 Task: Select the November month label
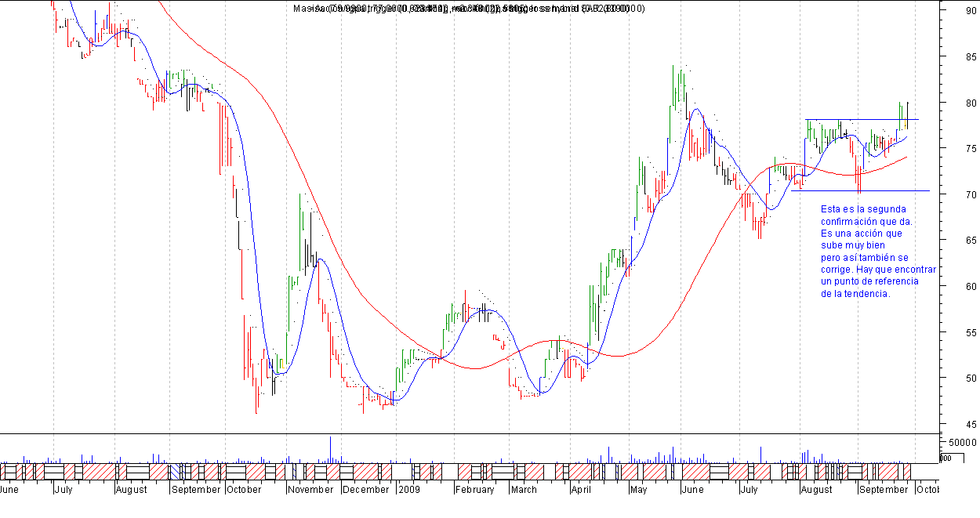311,490
